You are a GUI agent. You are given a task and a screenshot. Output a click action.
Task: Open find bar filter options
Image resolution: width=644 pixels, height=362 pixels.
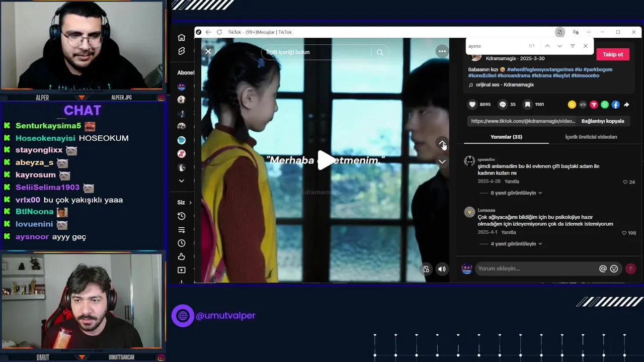pos(573,46)
